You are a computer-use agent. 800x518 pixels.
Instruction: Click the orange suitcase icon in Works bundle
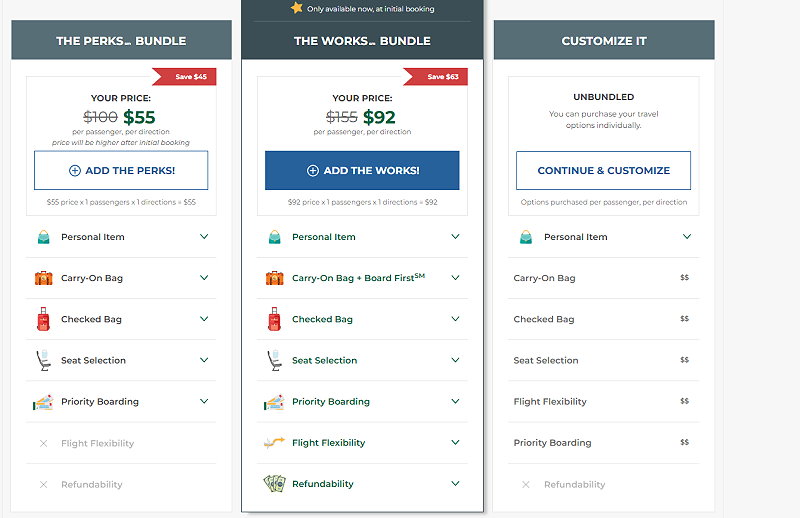click(274, 278)
